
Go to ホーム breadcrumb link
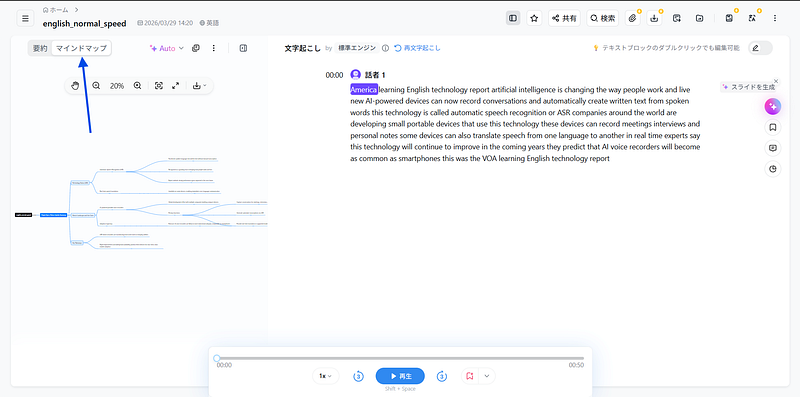click(x=56, y=9)
